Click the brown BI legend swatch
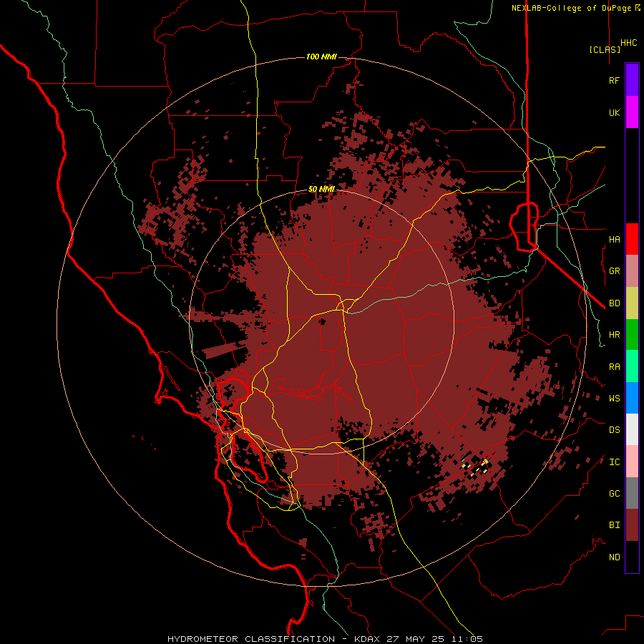Viewport: 644px width, 644px height. pos(632,525)
